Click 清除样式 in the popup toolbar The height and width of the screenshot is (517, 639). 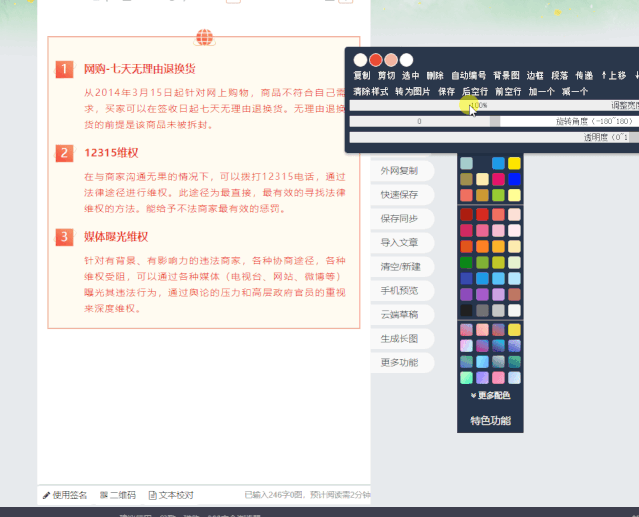click(370, 91)
